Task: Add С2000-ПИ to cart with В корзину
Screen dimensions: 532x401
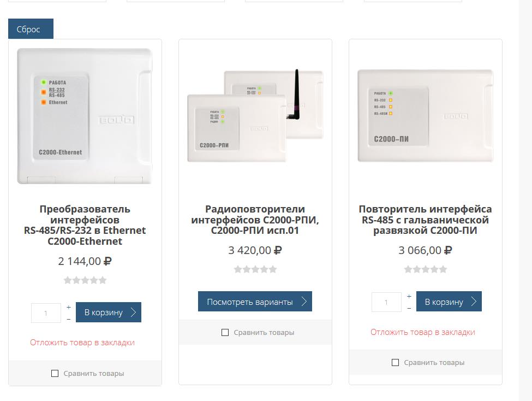Action: (449, 302)
